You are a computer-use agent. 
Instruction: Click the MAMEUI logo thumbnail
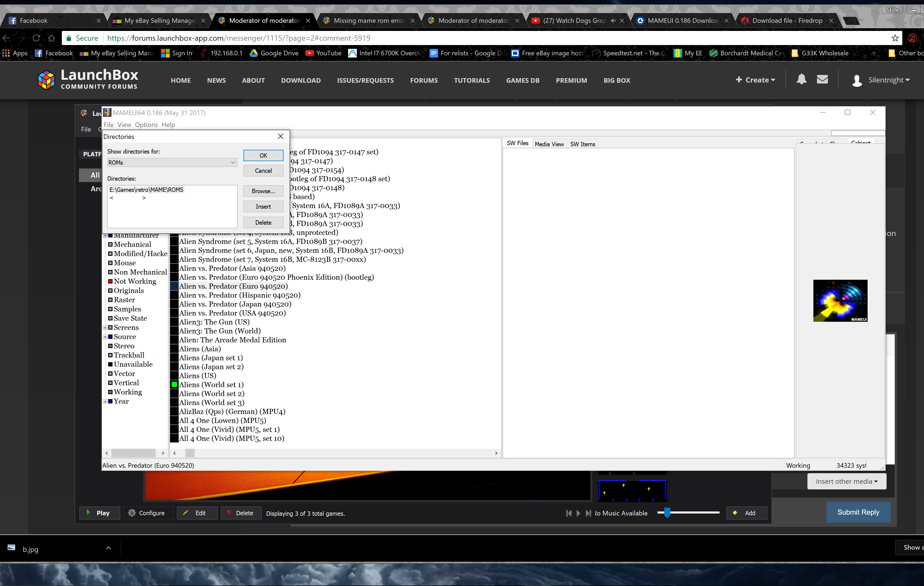[x=840, y=301]
